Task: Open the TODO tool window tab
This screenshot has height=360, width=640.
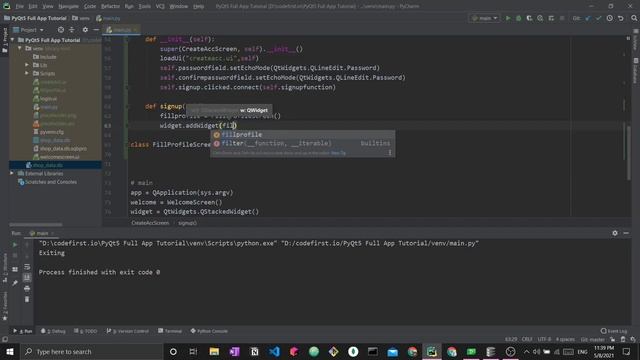Action: click(x=86, y=331)
